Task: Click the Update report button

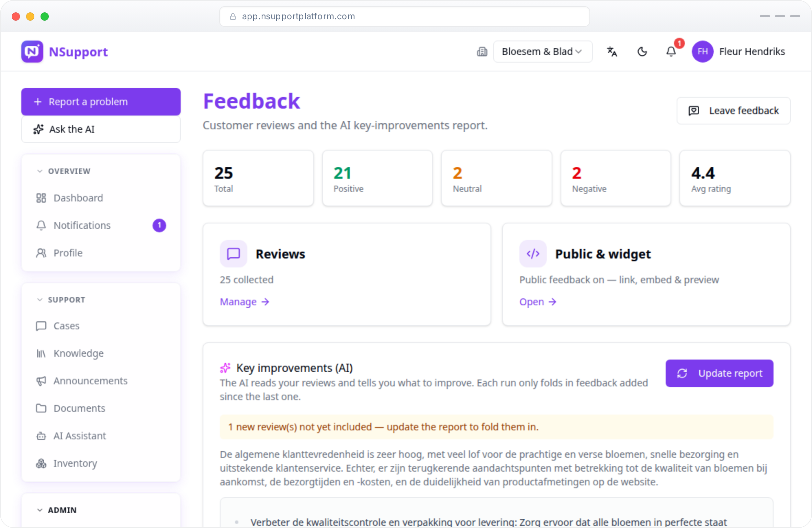Action: click(719, 373)
